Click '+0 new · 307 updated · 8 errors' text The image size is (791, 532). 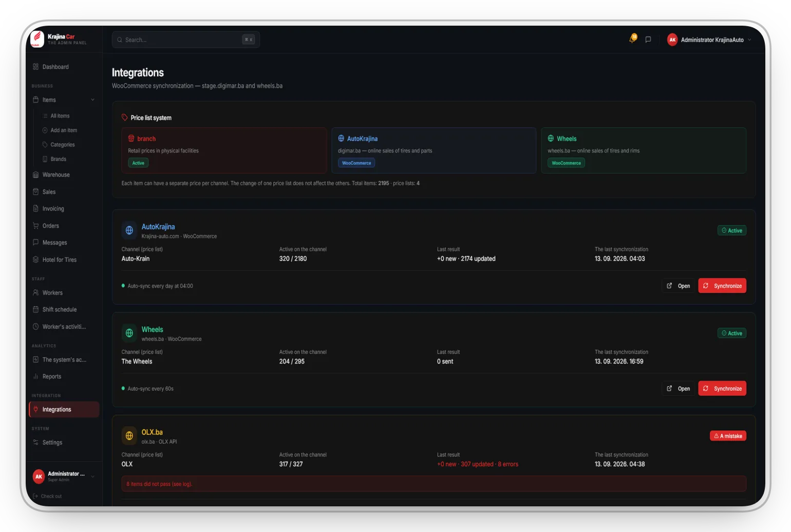pyautogui.click(x=478, y=464)
